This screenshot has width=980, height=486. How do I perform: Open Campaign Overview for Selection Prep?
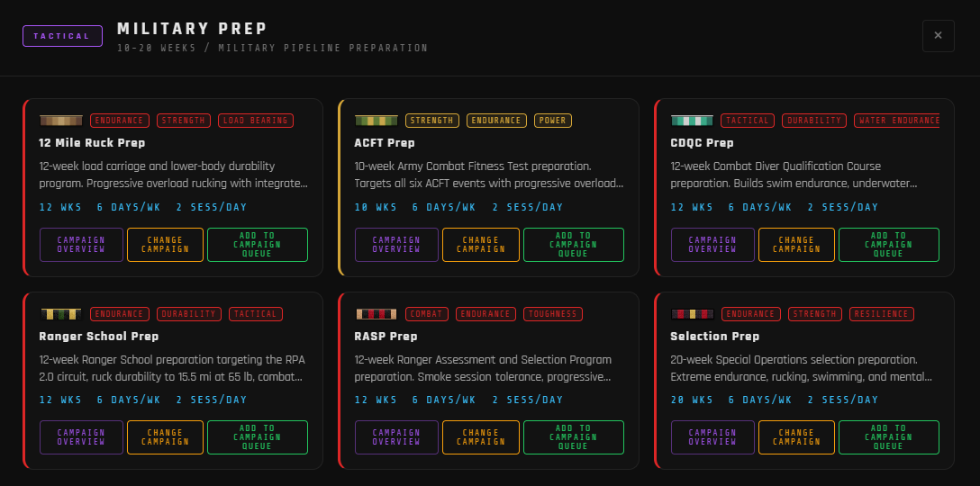click(713, 437)
